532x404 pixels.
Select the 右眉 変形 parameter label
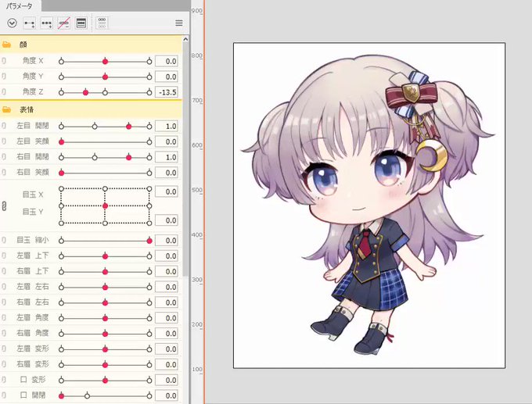coord(33,364)
